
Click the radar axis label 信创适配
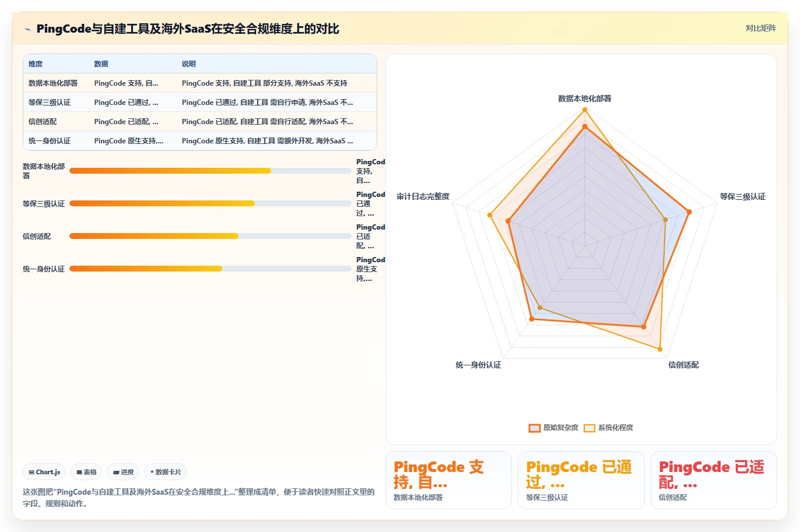click(x=683, y=365)
